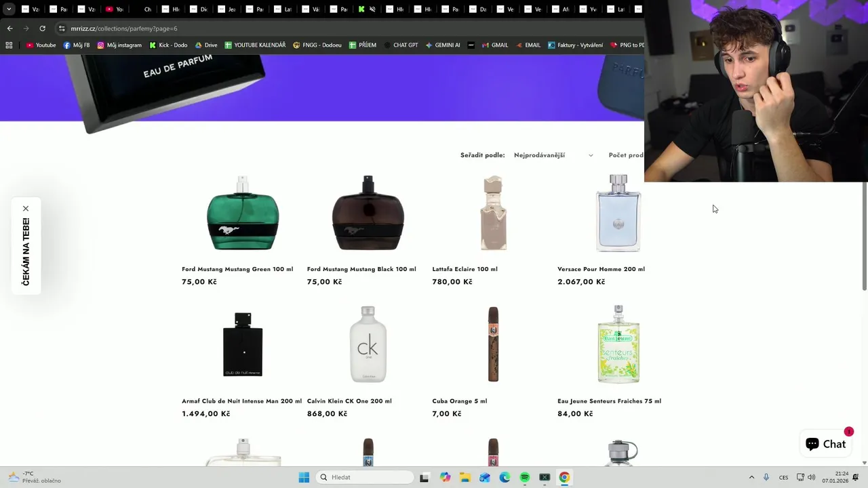Open the EMAIL bookmark

(527, 45)
